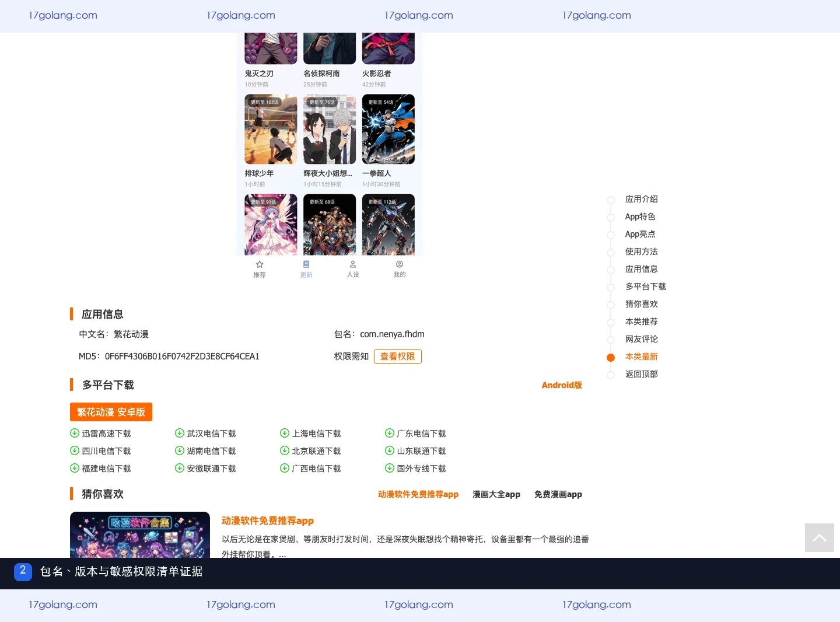Screen dimensions: 840x622
Task: Jump to 应用介绍 in the side navigation
Action: click(642, 199)
